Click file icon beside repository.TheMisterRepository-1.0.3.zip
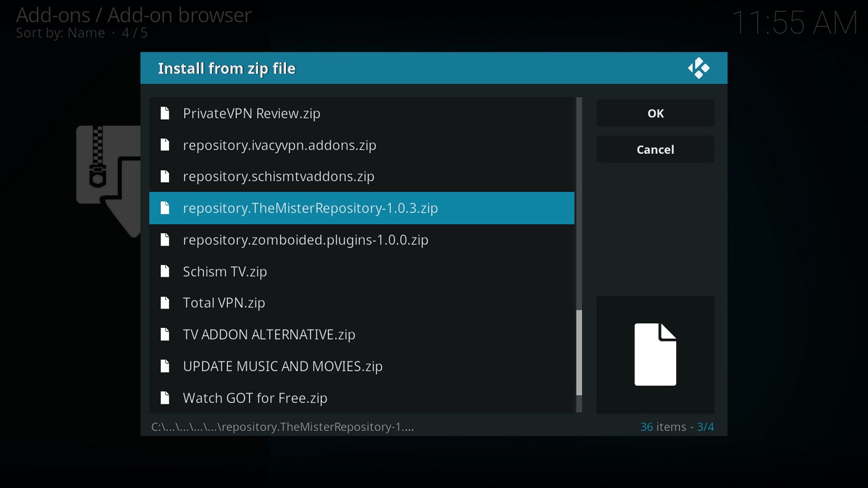 pyautogui.click(x=165, y=208)
